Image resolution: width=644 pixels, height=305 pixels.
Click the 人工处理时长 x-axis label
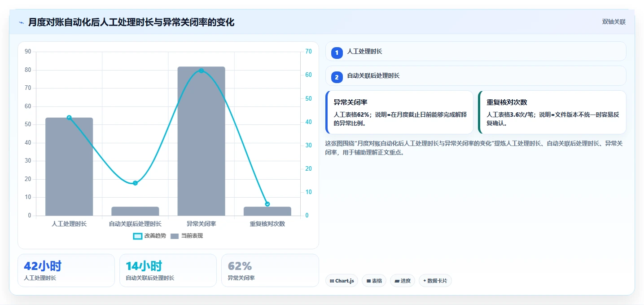(69, 224)
